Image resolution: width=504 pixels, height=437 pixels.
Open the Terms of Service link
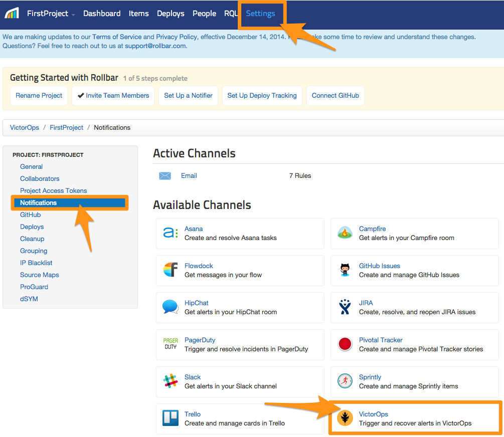click(x=117, y=37)
